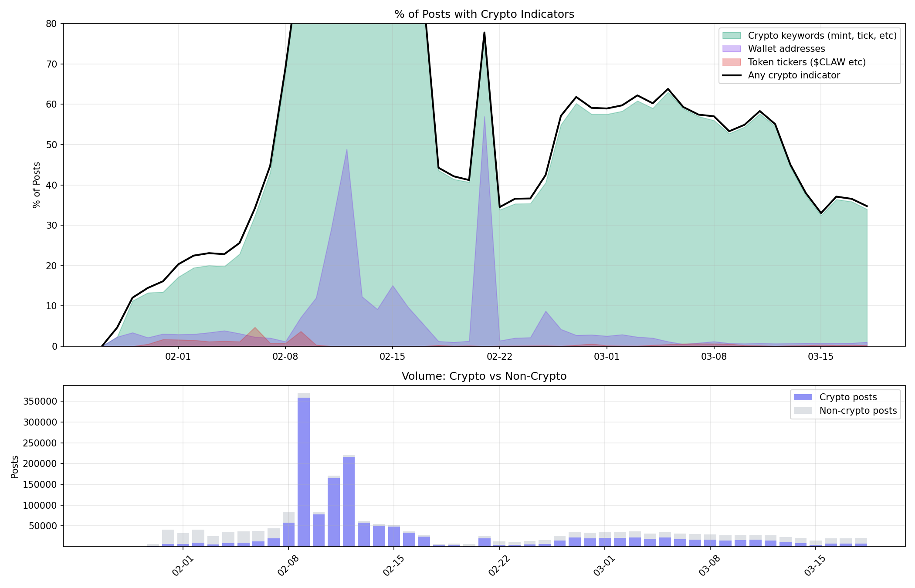Click the black Any crypto indicator legend line

pyautogui.click(x=732, y=75)
